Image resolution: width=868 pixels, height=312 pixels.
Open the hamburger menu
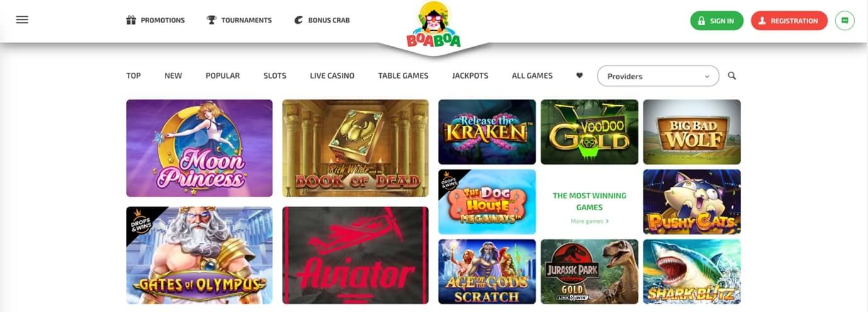pyautogui.click(x=22, y=19)
